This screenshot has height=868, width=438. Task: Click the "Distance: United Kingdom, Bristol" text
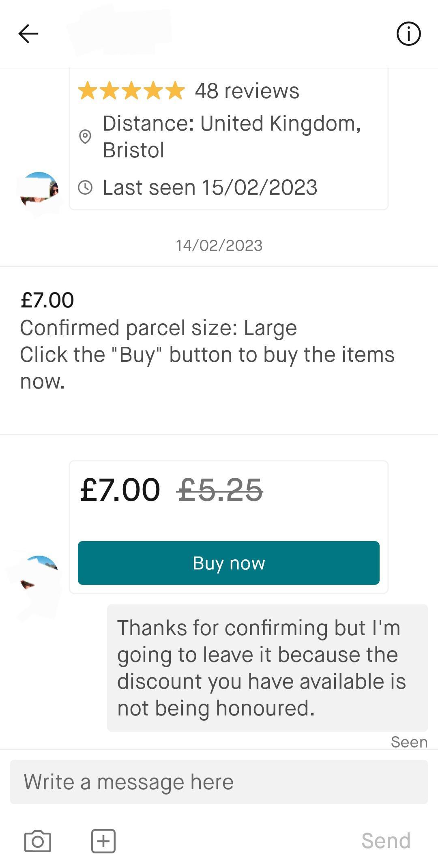point(232,137)
